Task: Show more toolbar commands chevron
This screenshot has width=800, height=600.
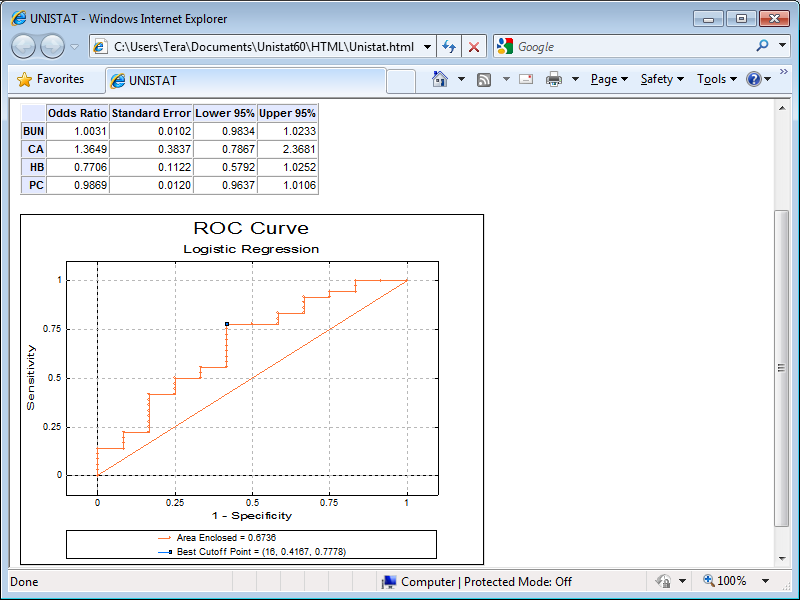Action: (784, 72)
